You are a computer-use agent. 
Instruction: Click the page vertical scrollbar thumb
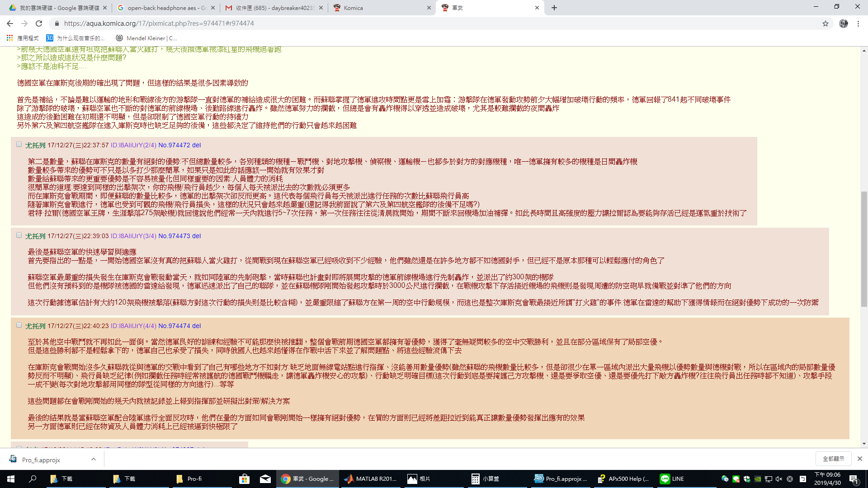point(864,249)
